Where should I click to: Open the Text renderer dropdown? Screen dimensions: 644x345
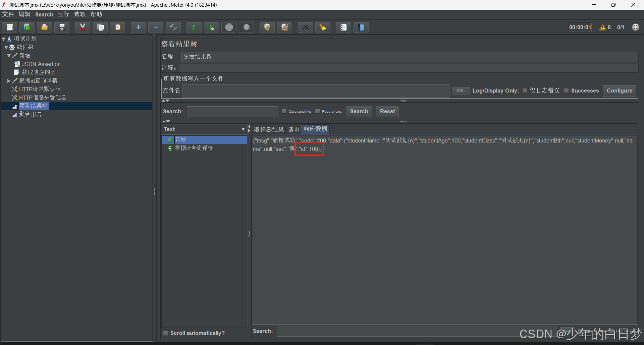(x=243, y=129)
